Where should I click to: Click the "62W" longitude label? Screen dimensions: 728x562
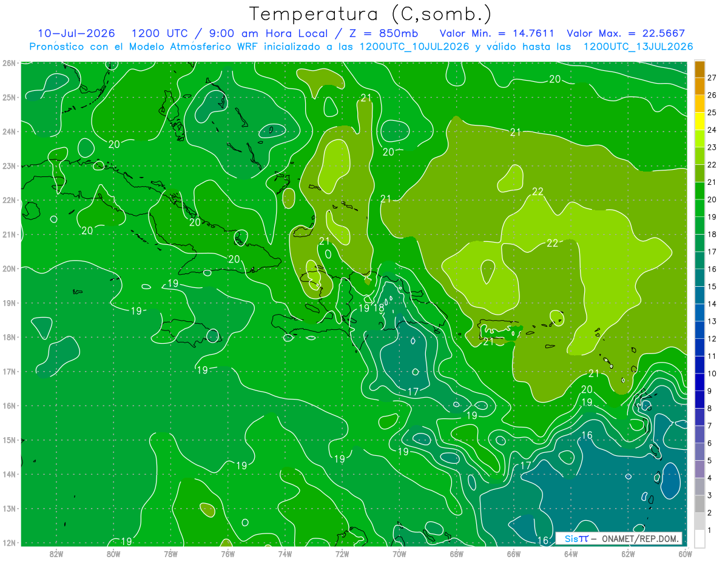pyautogui.click(x=628, y=554)
